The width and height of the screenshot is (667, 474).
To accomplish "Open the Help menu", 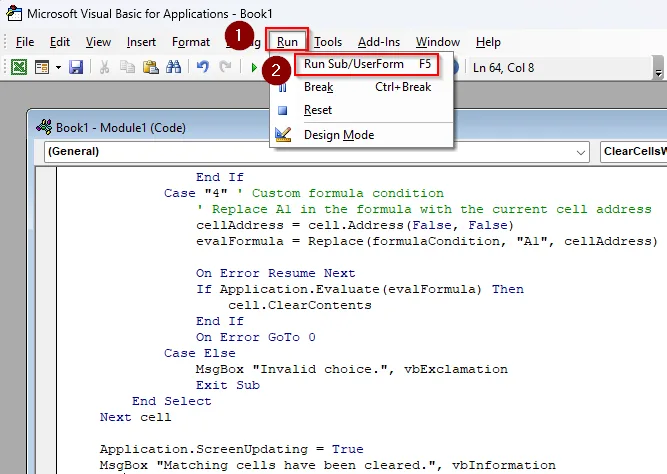I will point(488,42).
